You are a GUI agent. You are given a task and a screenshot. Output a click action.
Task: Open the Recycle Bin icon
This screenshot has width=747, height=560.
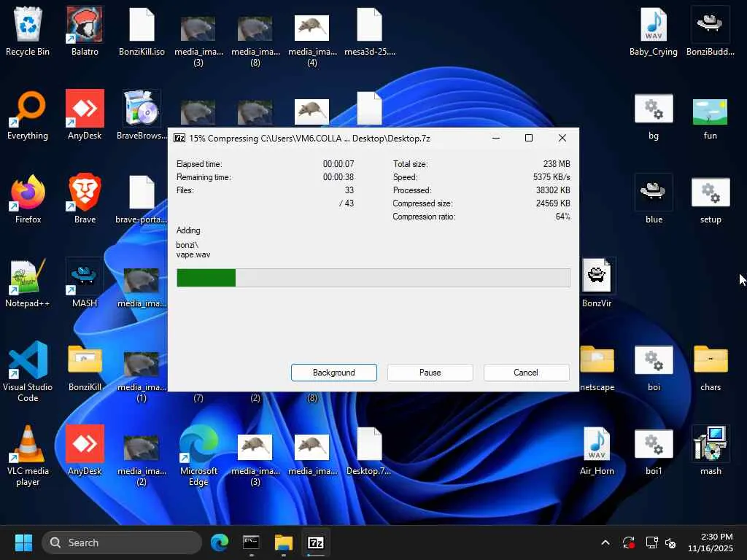28,31
